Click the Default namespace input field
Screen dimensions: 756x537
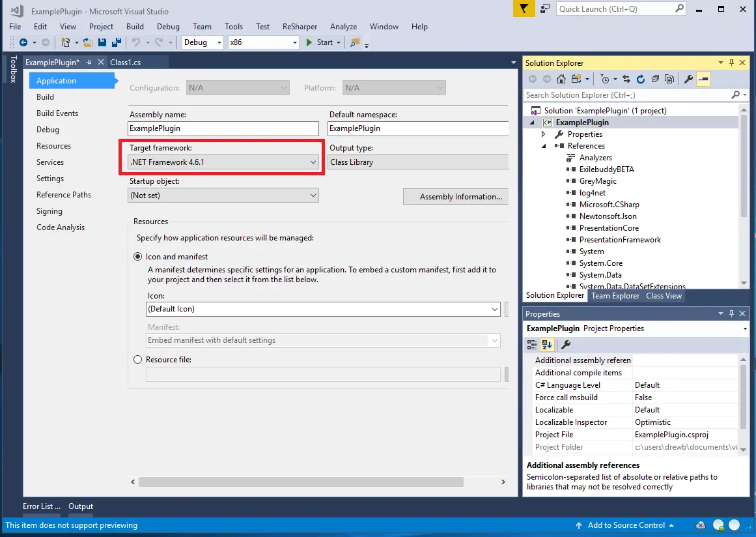pyautogui.click(x=418, y=128)
